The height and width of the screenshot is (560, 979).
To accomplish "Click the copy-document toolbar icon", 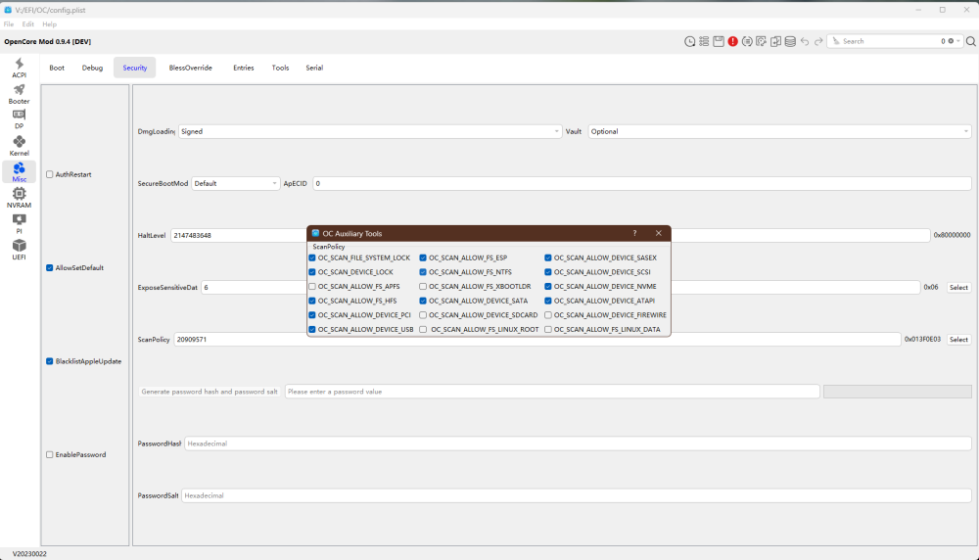I will (775, 41).
